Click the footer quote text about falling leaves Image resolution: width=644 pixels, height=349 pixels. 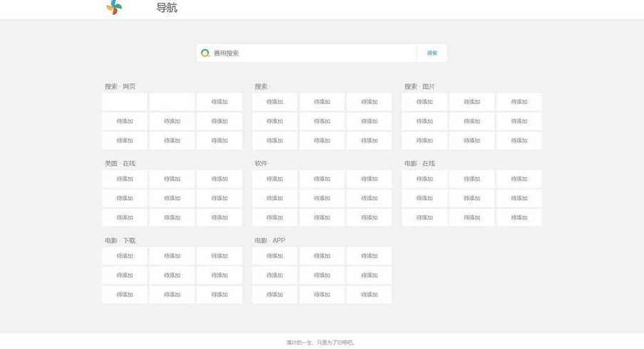[320, 343]
